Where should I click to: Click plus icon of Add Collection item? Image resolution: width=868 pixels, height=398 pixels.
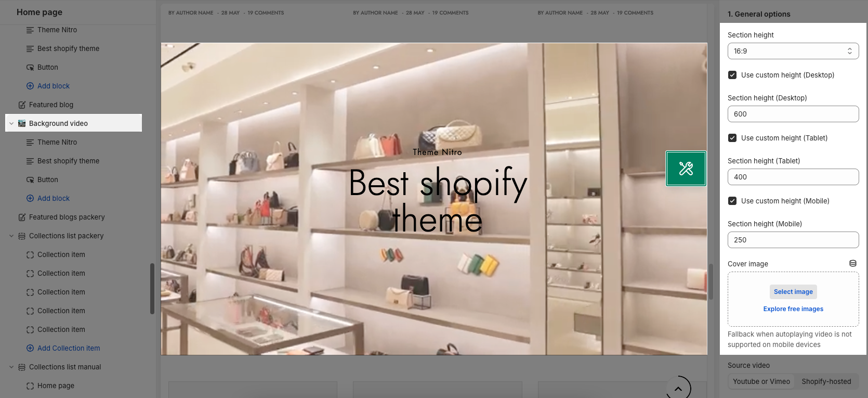pos(30,349)
